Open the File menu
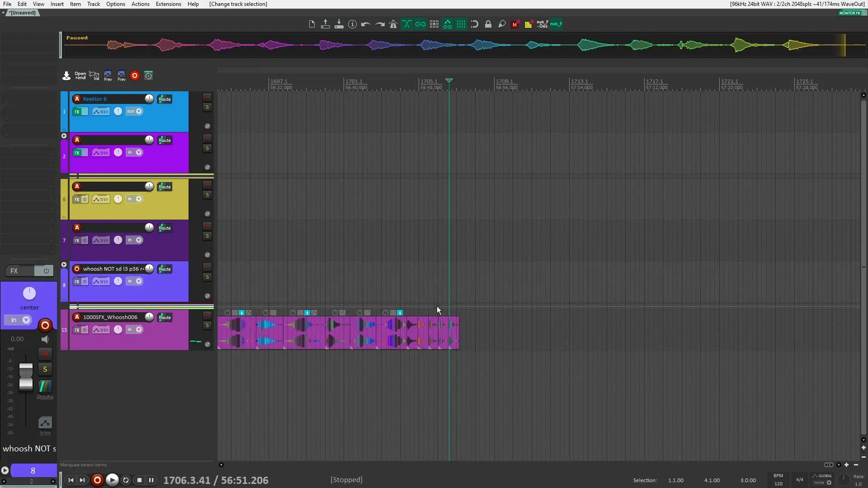The width and height of the screenshot is (868, 488). (x=7, y=4)
